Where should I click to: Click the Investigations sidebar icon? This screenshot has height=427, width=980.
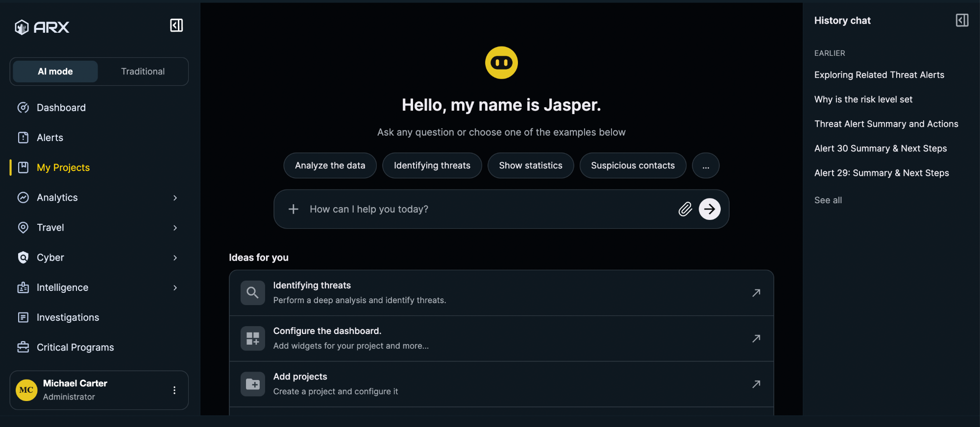[23, 317]
